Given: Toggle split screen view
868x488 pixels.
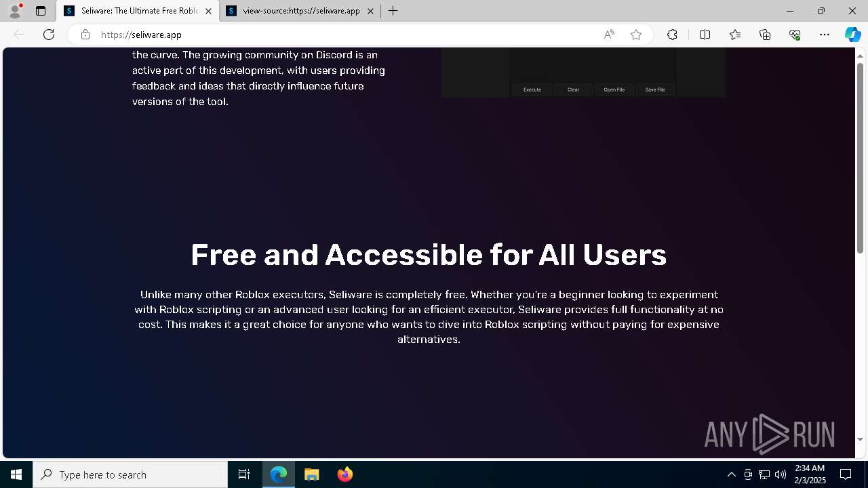Looking at the screenshot, I should click(x=705, y=35).
